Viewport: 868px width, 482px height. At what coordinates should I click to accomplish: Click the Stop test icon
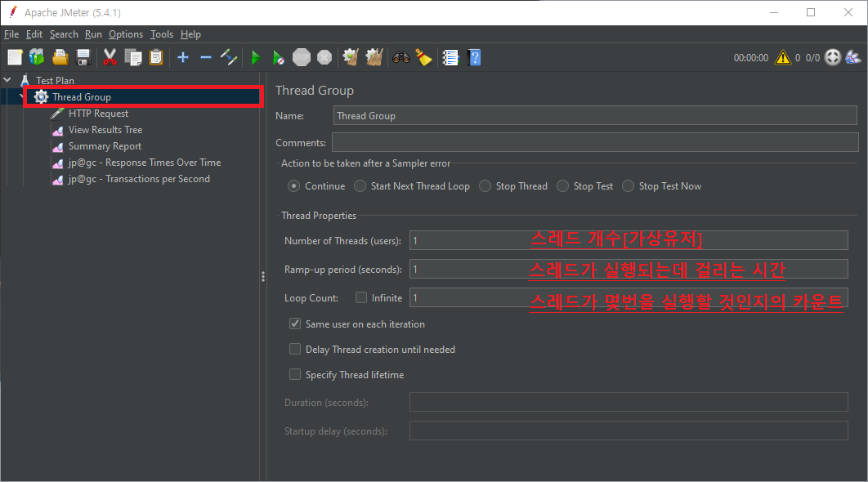click(302, 57)
